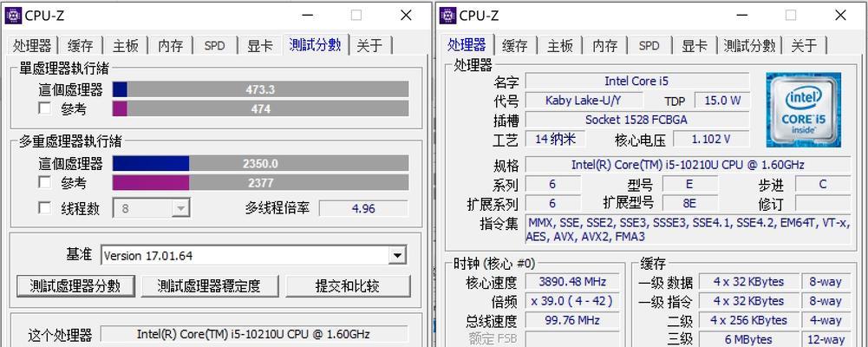Viewport: 868px width, 347px height.
Task: Click the 型号 value E
Action: point(689,184)
